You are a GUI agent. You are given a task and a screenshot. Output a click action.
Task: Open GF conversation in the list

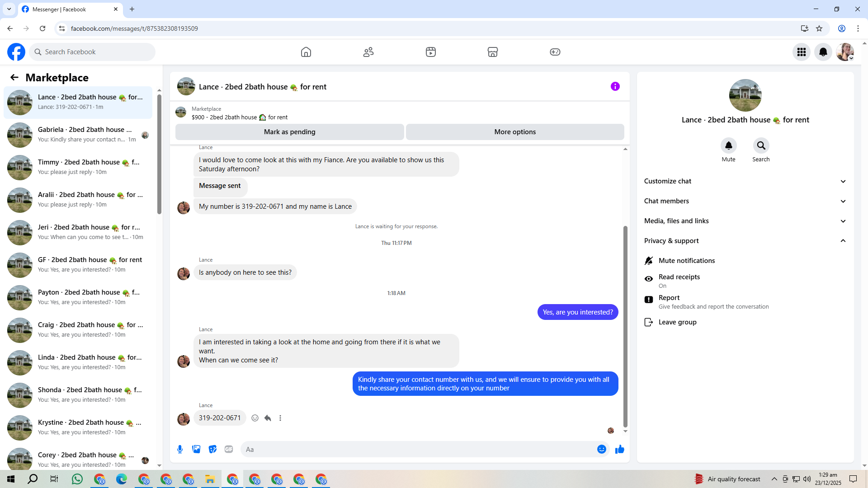(78, 265)
